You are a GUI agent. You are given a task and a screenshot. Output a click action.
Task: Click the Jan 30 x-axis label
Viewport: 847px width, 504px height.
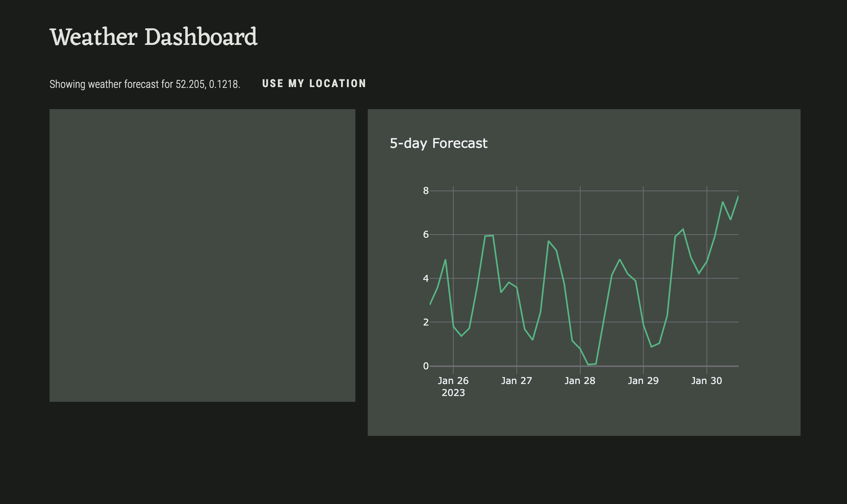click(x=706, y=381)
